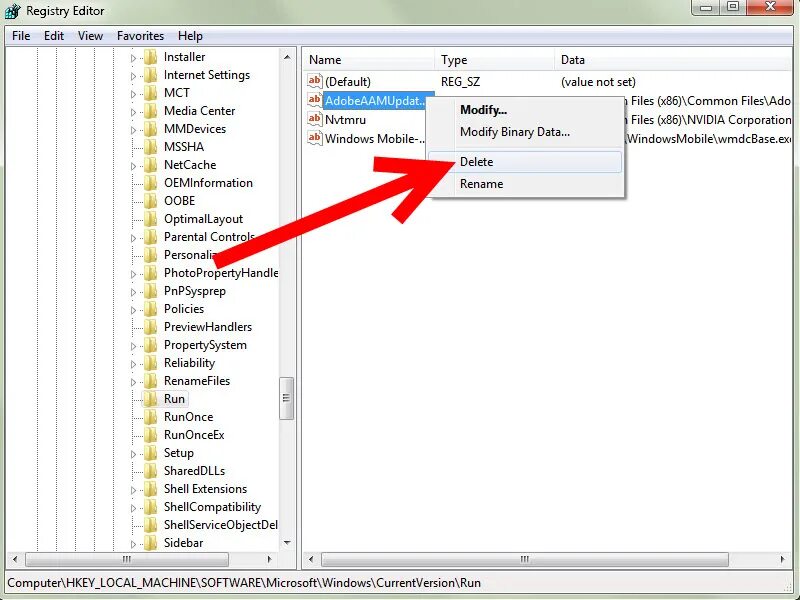Click the MSSHA folder icon
This screenshot has width=800, height=600.
click(x=150, y=147)
